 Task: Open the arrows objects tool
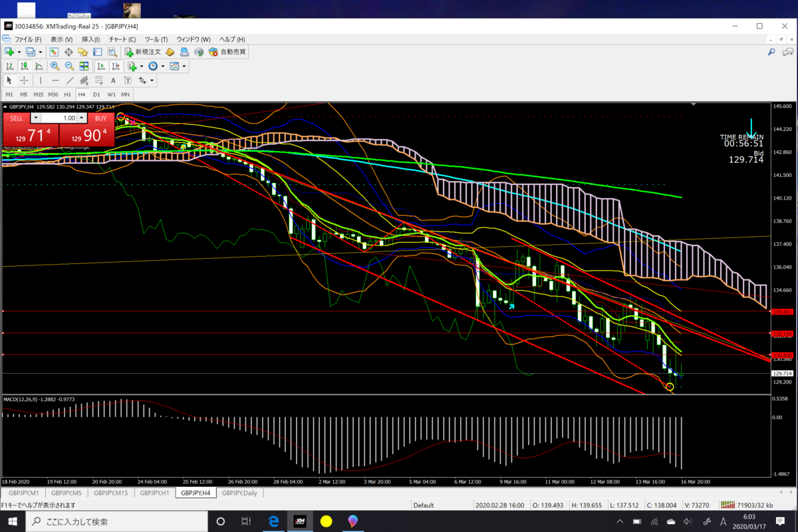point(142,80)
